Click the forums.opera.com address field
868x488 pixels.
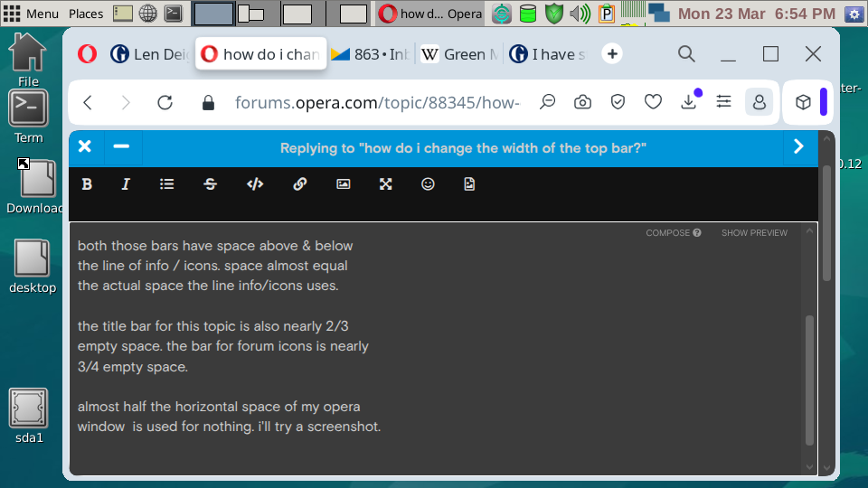377,102
